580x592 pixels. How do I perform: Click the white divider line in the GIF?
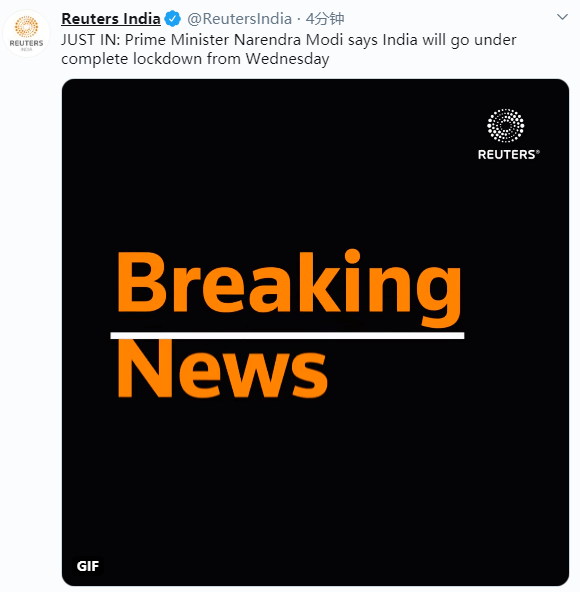pos(287,335)
